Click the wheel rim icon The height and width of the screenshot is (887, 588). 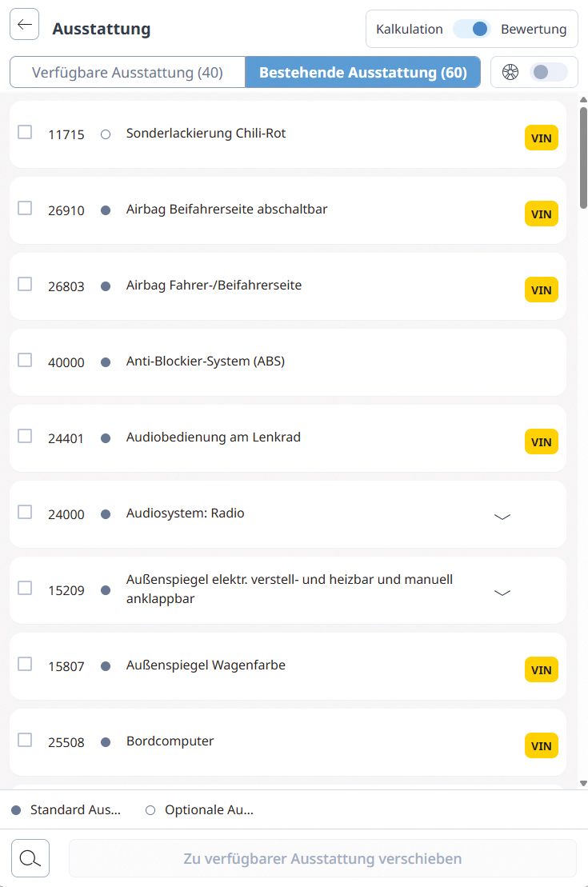[x=510, y=72]
